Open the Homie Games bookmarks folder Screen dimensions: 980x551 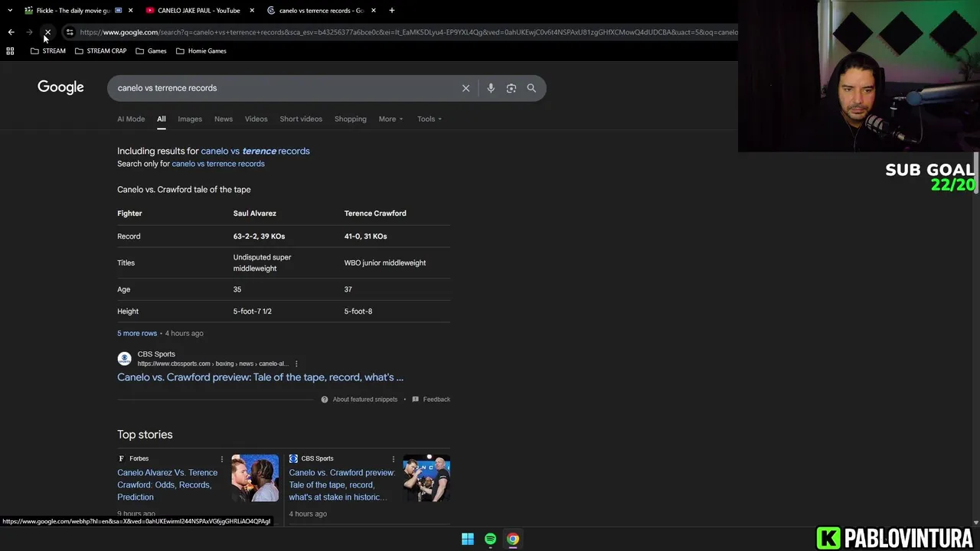pyautogui.click(x=201, y=51)
